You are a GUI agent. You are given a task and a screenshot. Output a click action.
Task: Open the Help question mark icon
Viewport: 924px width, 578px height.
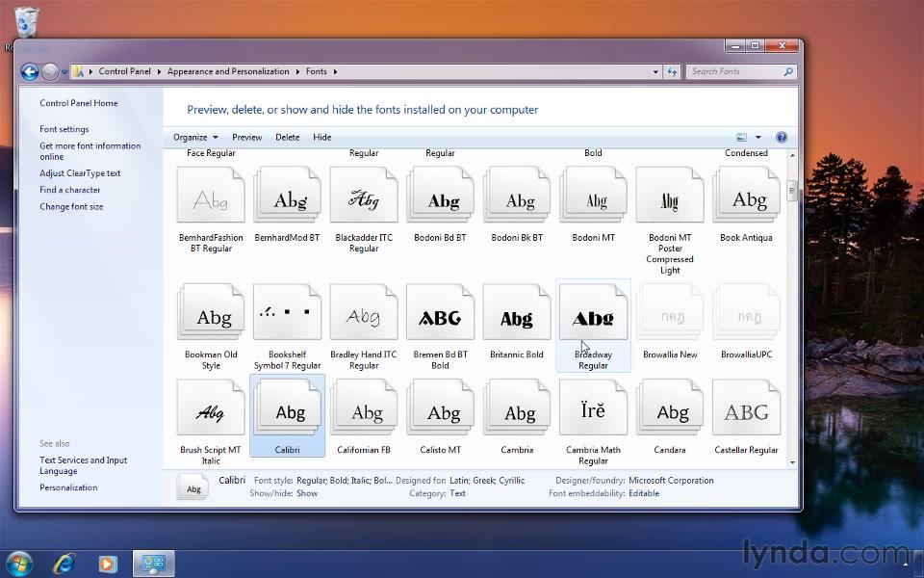pos(782,138)
